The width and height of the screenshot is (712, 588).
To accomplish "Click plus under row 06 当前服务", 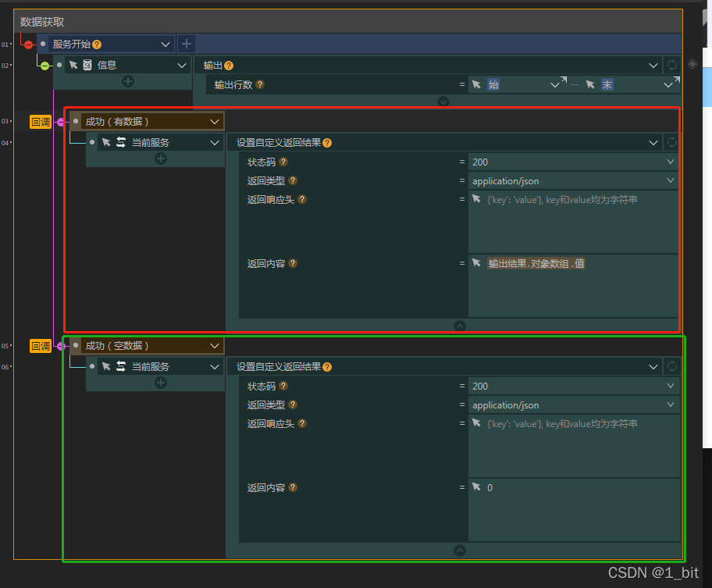I will [x=161, y=383].
